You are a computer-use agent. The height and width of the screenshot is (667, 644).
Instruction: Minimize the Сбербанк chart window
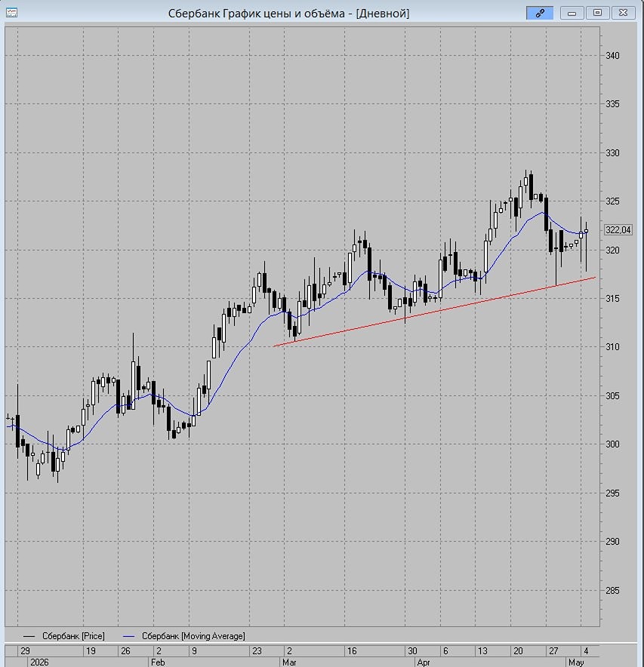[572, 13]
